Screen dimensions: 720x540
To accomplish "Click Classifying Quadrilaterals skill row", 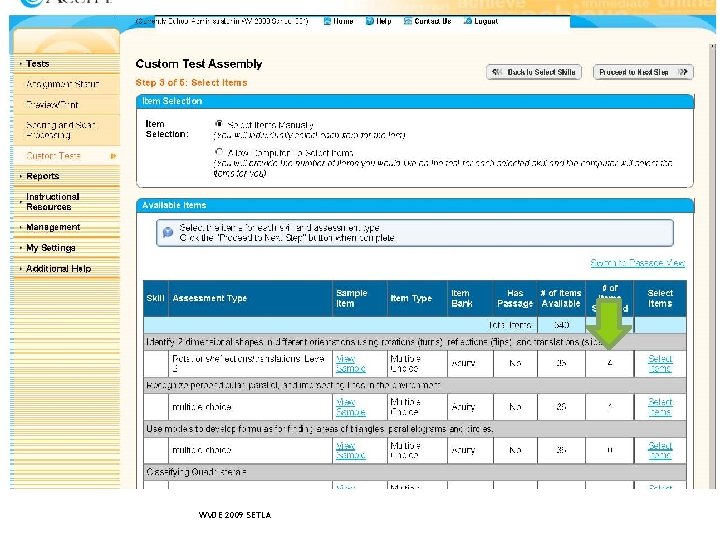I will (415, 472).
